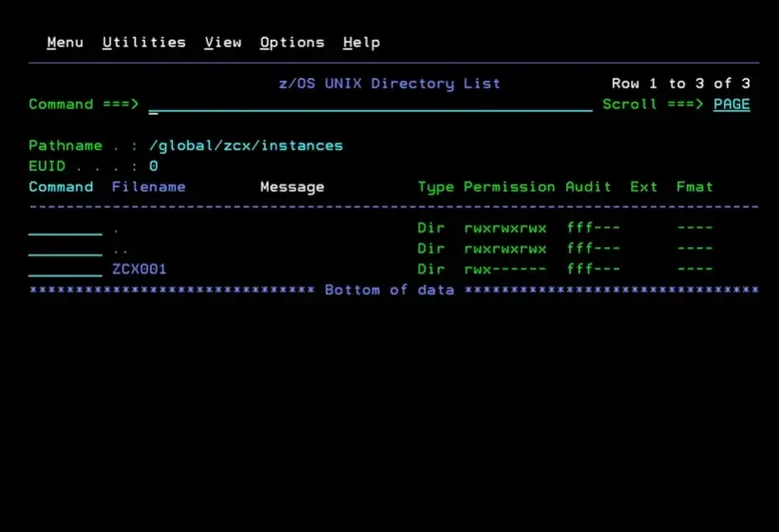Image resolution: width=779 pixels, height=532 pixels.
Task: Click the z/OS UNIX Directory List title
Action: point(389,84)
